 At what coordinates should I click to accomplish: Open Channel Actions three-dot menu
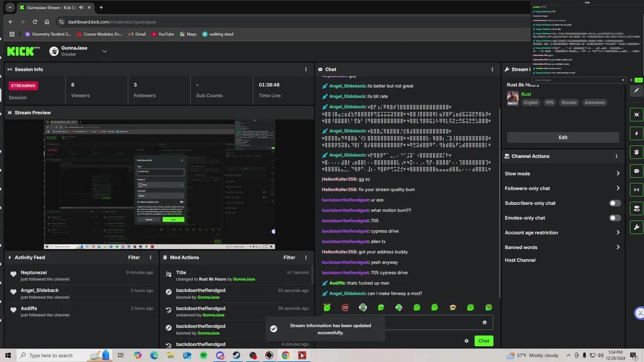[616, 156]
